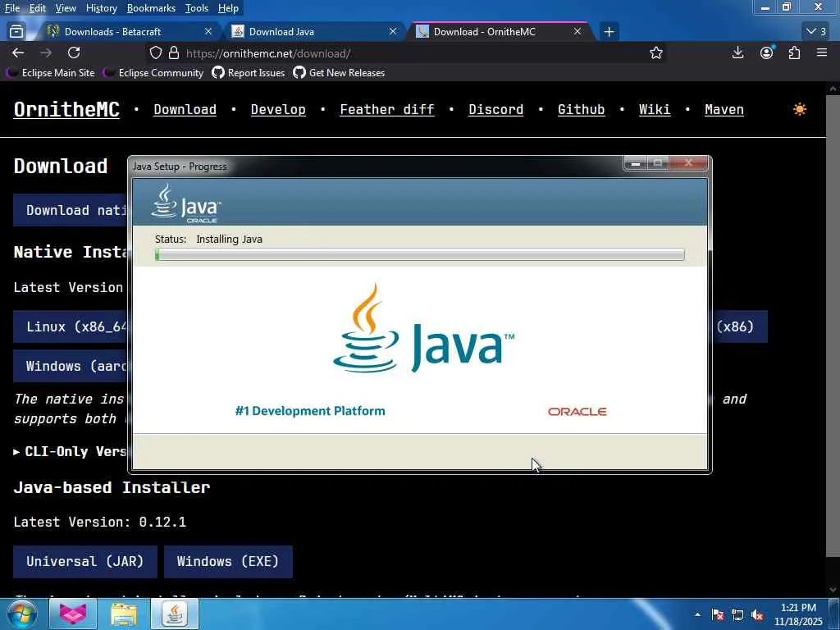Click the Linux (x86_64) download button
The image size is (840, 630).
[x=71, y=326]
